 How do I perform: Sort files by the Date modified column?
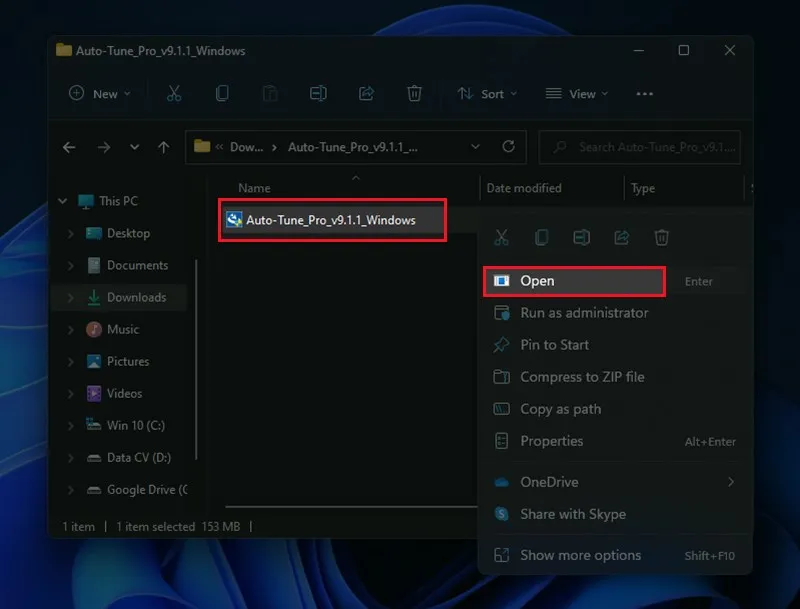pyautogui.click(x=524, y=188)
